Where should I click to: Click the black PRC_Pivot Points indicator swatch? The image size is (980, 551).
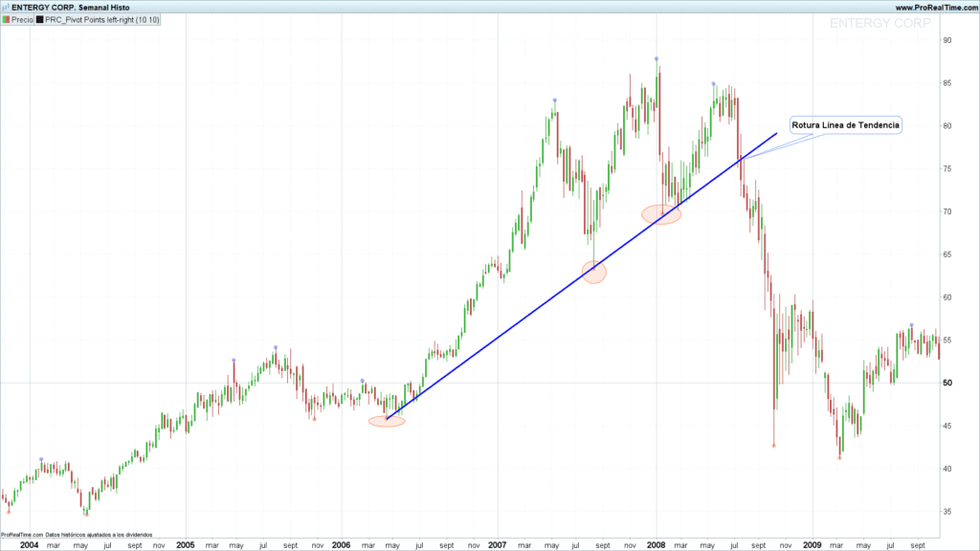40,20
